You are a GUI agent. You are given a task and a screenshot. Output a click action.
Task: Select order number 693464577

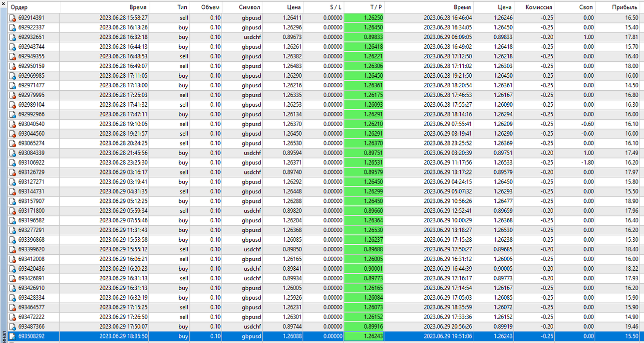(31, 308)
